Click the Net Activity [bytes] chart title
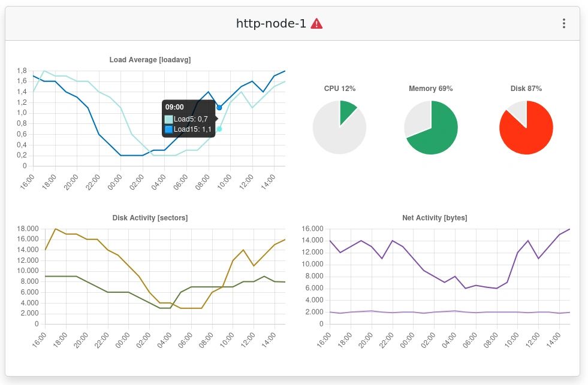Viewport: 588px width, 385px height. (x=435, y=217)
